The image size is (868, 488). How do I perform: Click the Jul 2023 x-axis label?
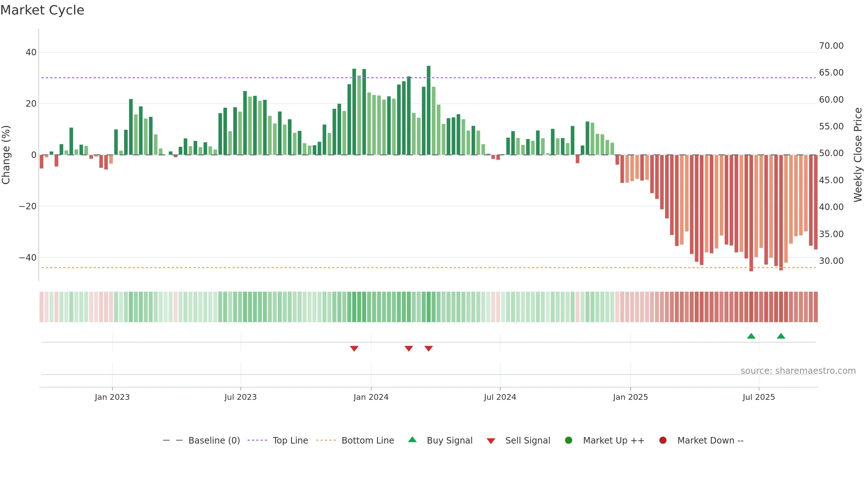(x=241, y=397)
